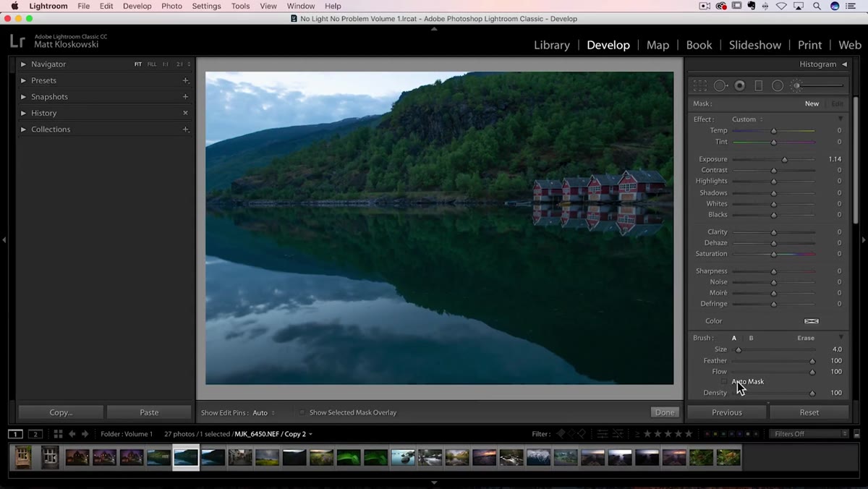This screenshot has width=868, height=489.
Task: Click the Previous button
Action: click(x=727, y=412)
